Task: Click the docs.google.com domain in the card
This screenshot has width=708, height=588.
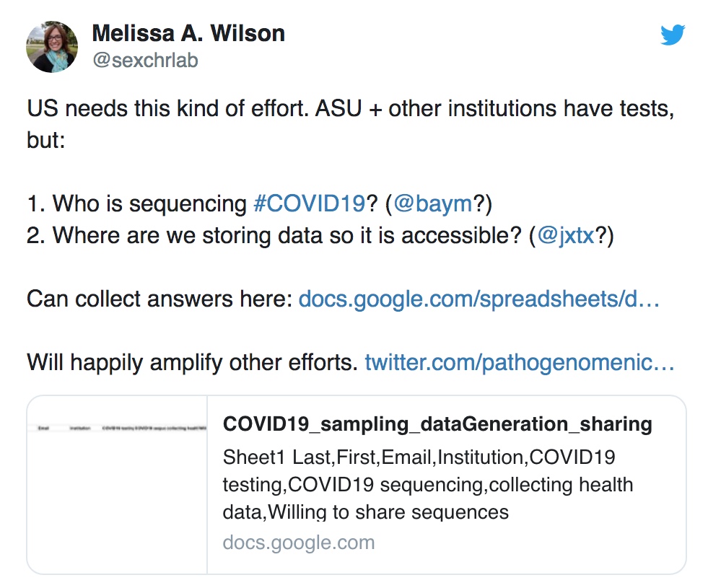Action: pyautogui.click(x=298, y=543)
